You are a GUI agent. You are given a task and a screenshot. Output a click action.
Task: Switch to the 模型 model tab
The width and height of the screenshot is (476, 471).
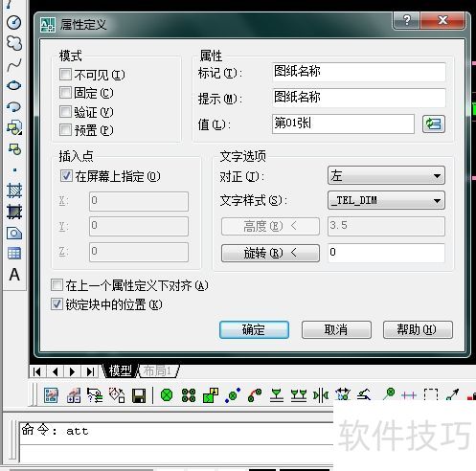pyautogui.click(x=120, y=370)
